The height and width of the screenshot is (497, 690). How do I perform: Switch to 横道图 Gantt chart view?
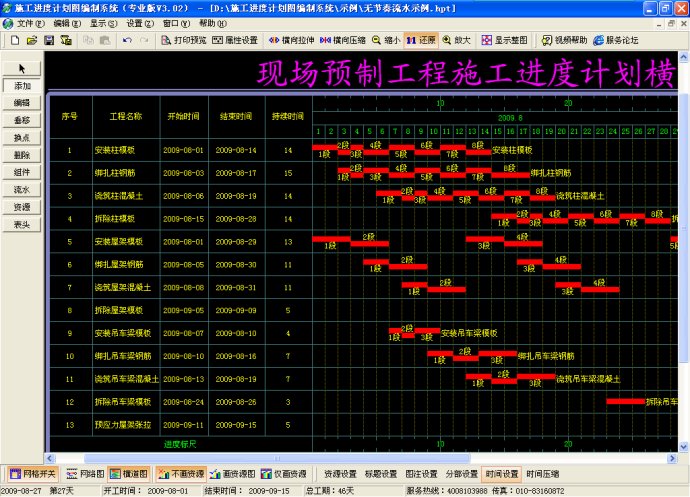[129, 474]
